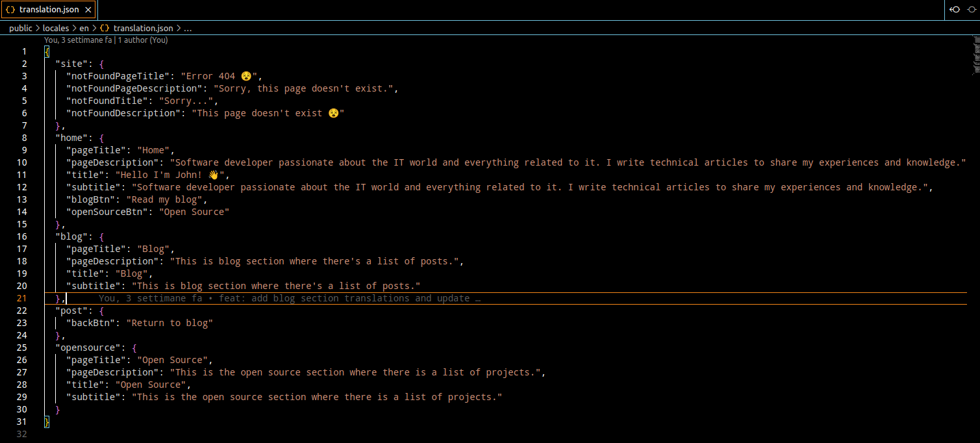Image resolution: width=980 pixels, height=443 pixels.
Task: Open the 'You, 3 settimane fa' code lens
Action: [78, 40]
